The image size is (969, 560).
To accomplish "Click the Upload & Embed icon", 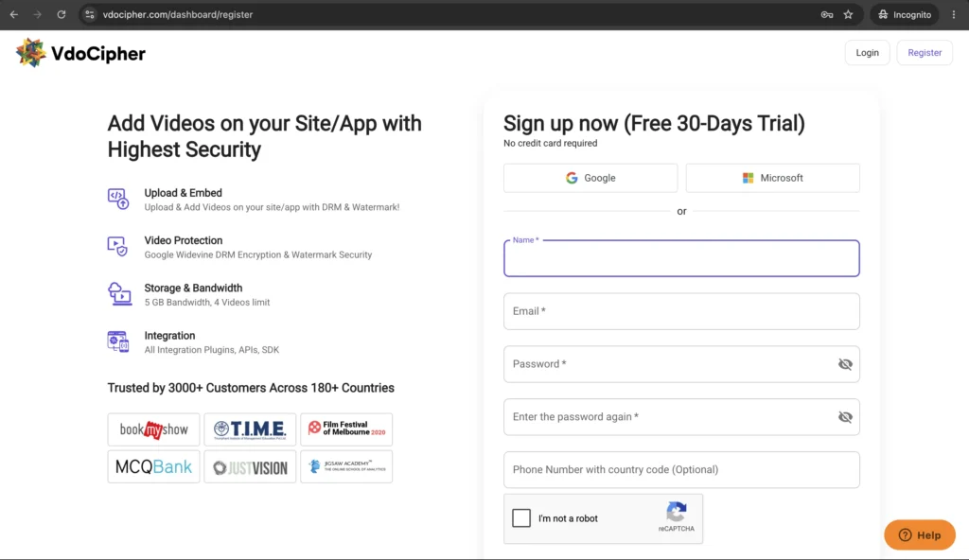I will (118, 199).
